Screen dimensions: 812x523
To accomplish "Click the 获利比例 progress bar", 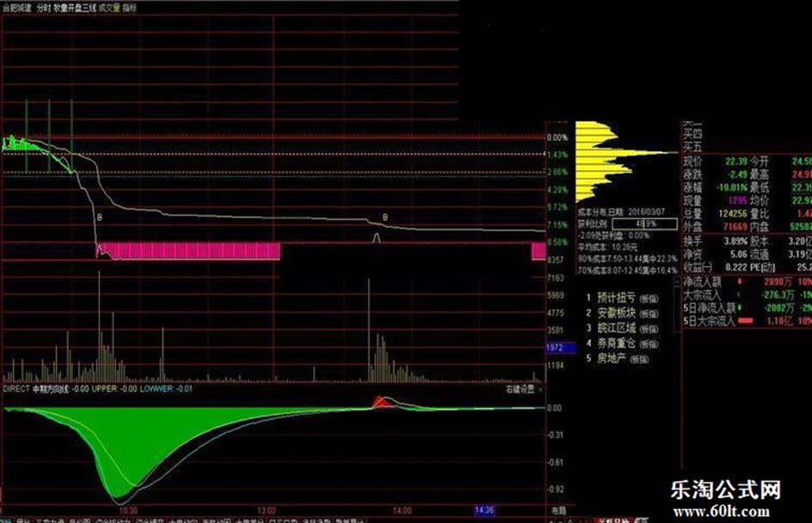I will [644, 223].
